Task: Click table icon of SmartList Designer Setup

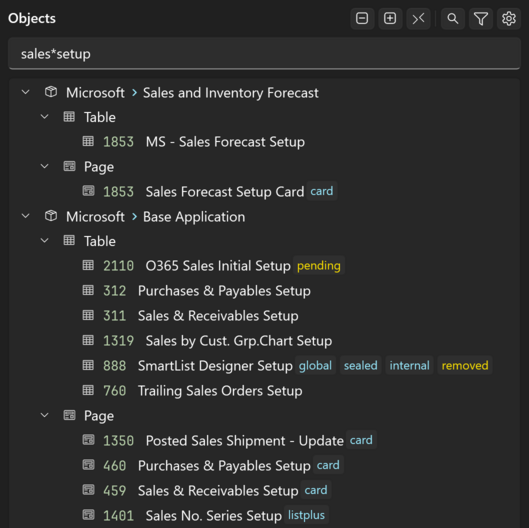Action: point(88,365)
